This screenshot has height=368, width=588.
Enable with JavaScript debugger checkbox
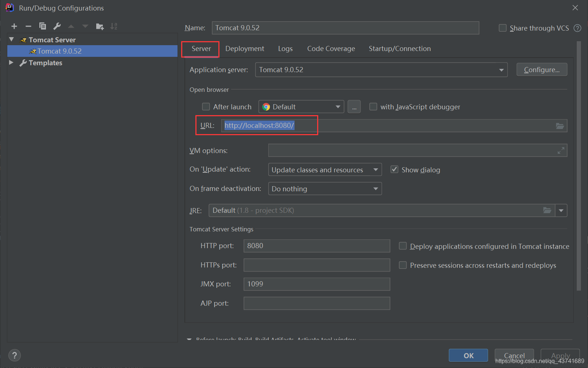pos(373,107)
